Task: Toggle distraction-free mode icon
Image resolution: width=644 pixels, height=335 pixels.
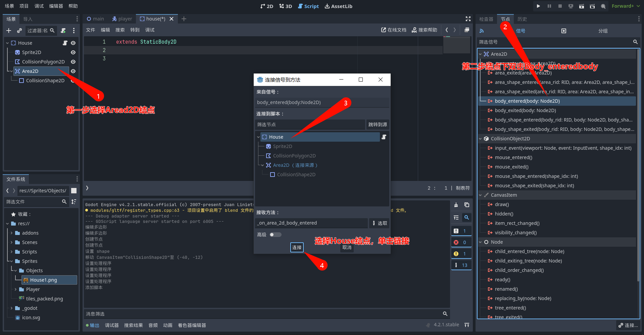Action: click(468, 19)
